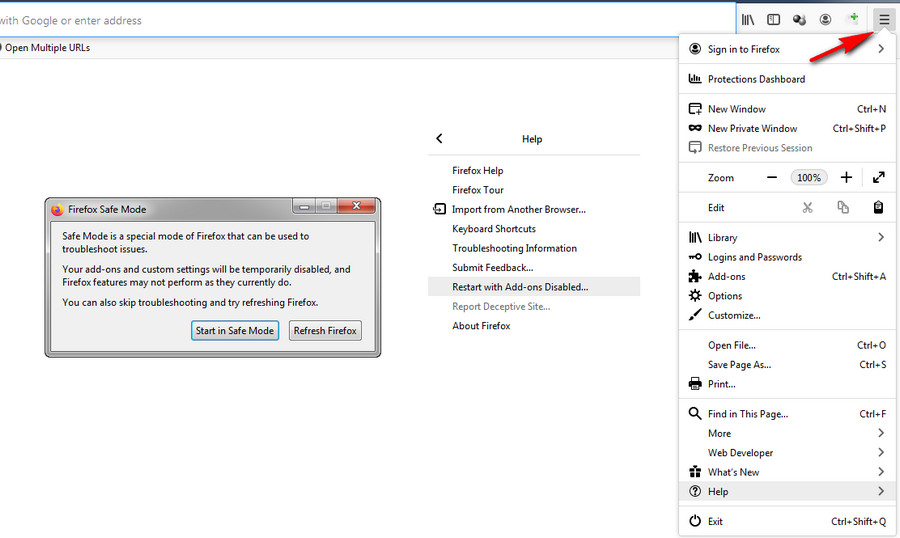Select Restart with Add-ons Disabled...
The image size is (900, 538).
point(534,287)
